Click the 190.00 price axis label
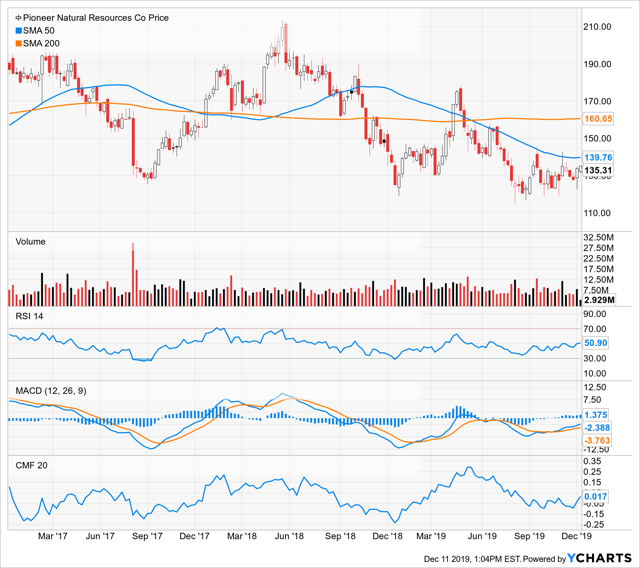This screenshot has width=640, height=568. [x=598, y=64]
